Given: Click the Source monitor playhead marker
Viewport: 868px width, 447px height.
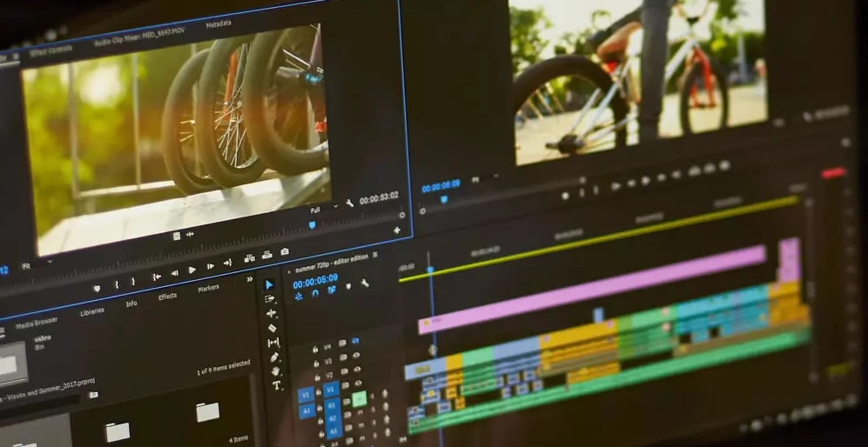Looking at the screenshot, I should (312, 224).
